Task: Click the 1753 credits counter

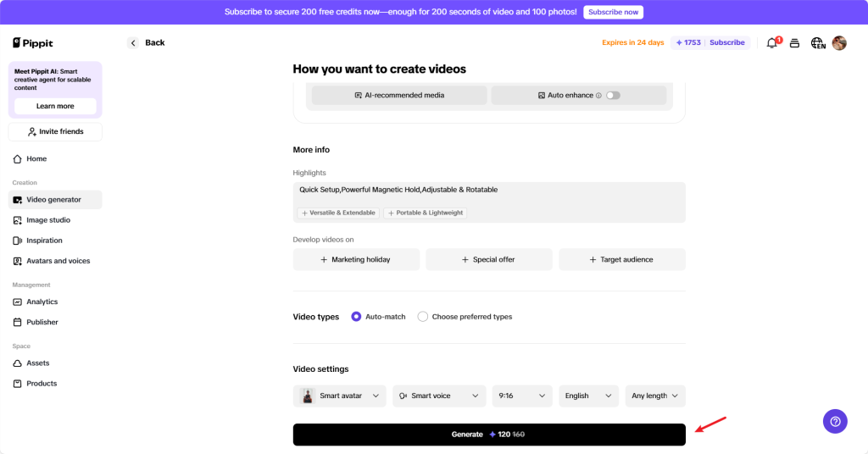Action: (x=688, y=42)
